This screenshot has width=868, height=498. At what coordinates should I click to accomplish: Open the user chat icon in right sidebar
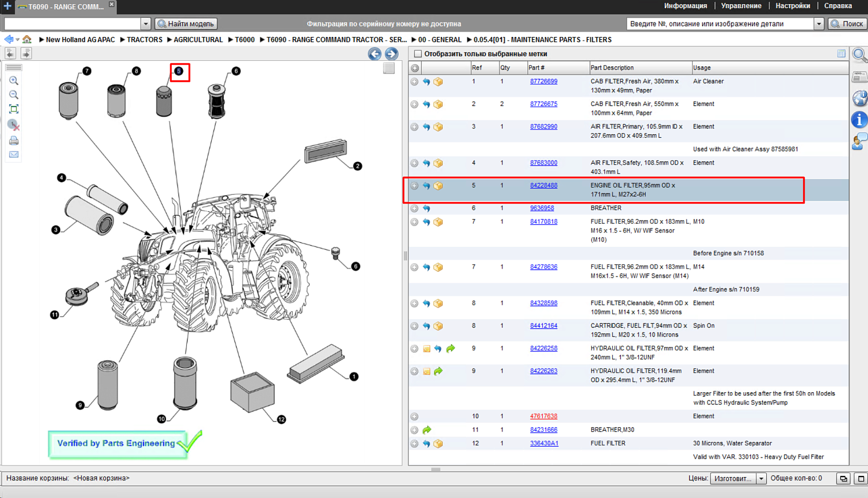coord(860,141)
